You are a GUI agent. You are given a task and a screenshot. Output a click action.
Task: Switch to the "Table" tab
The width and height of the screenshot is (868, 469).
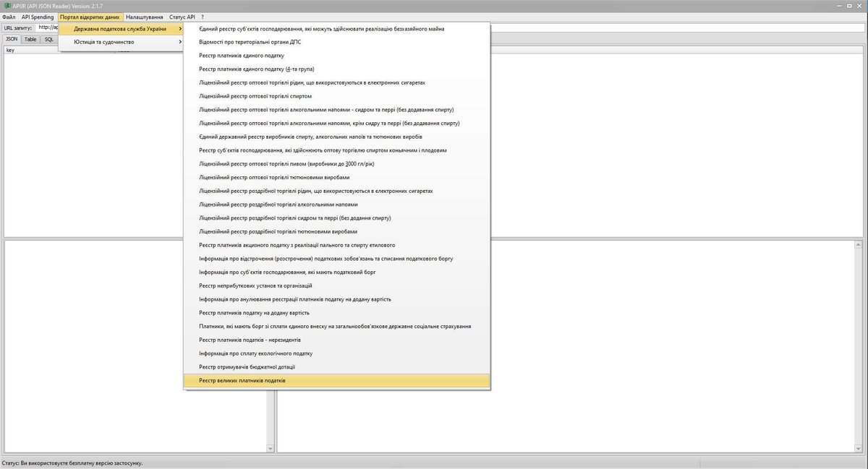coord(30,38)
